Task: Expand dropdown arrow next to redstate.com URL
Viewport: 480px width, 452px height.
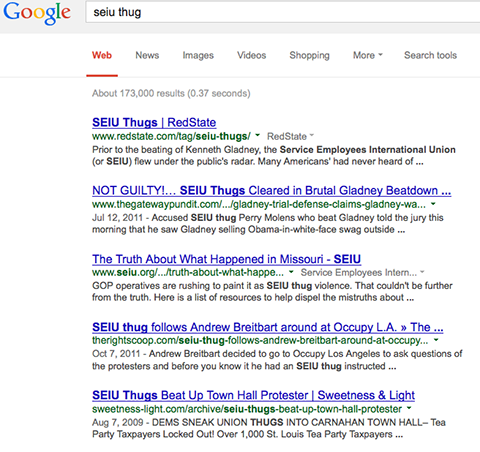Action: coord(257,135)
